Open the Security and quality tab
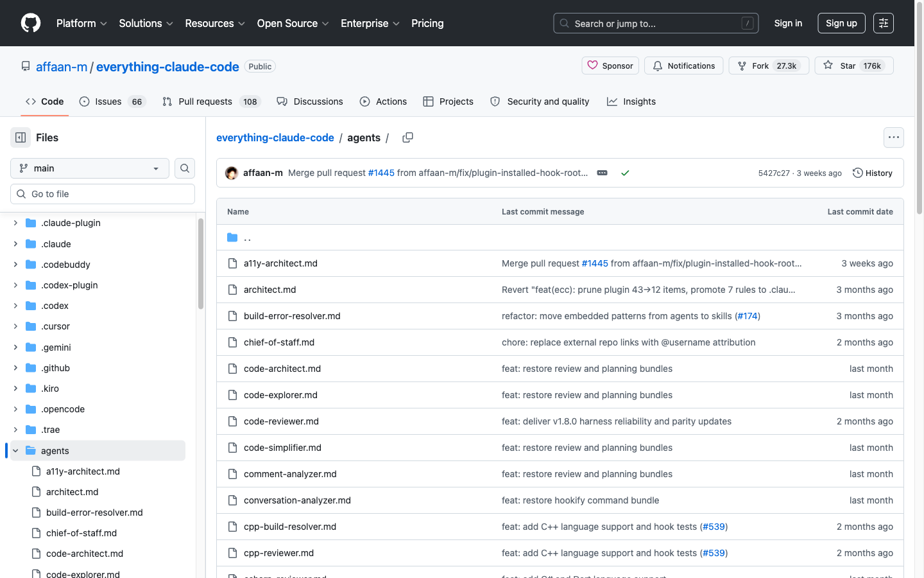This screenshot has height=578, width=924. point(540,101)
